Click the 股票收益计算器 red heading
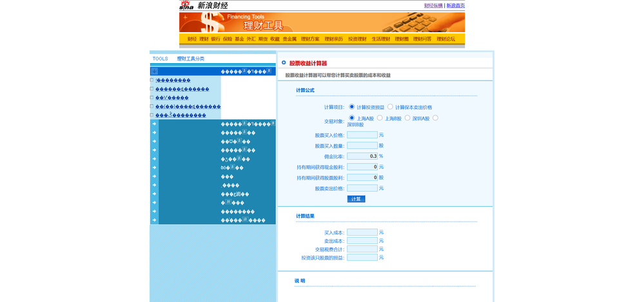 [x=308, y=63]
